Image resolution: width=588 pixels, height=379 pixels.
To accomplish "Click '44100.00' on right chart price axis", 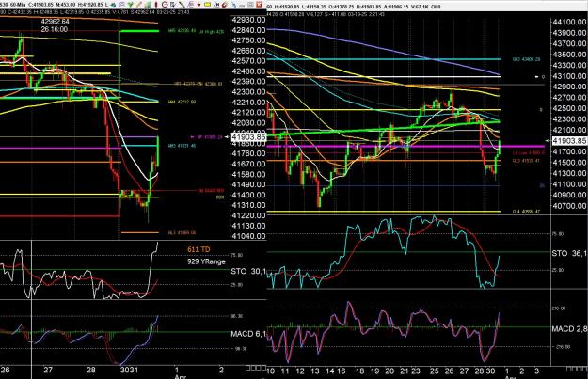I will click(569, 23).
